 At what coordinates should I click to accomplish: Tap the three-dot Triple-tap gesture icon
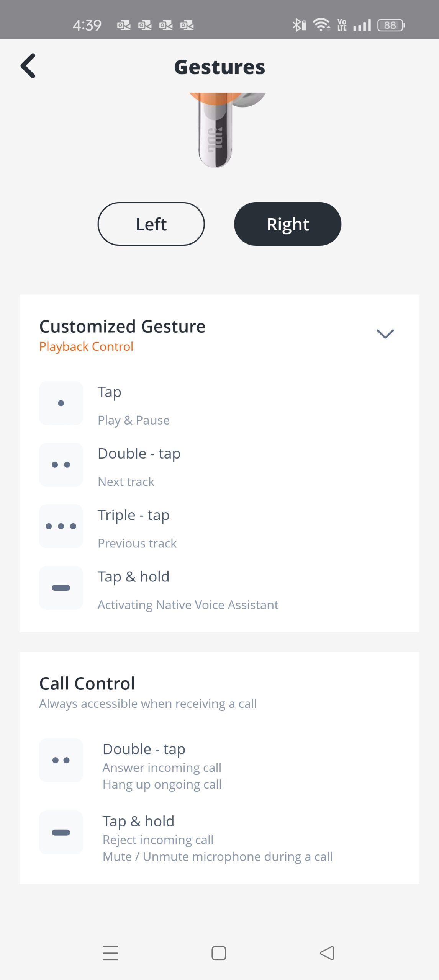tap(61, 526)
